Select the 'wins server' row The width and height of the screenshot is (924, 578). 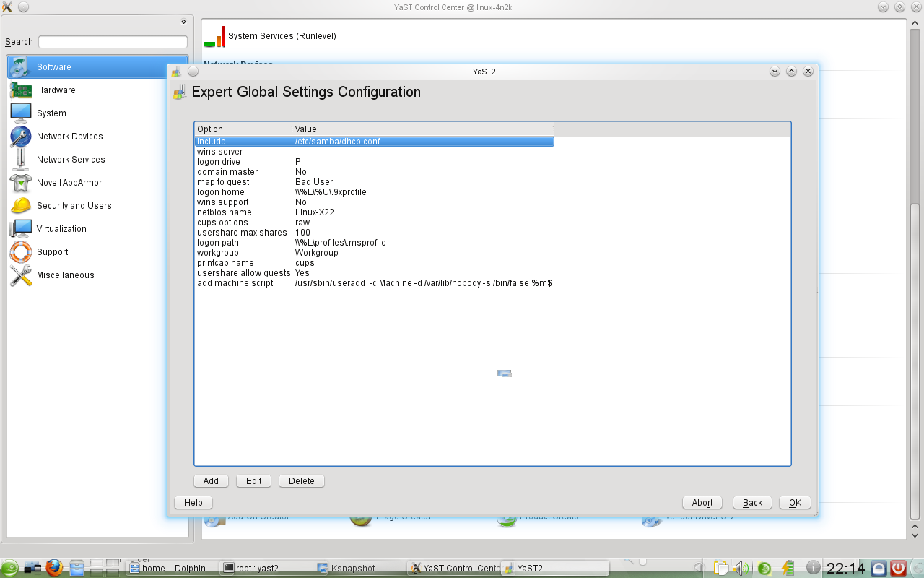(374, 152)
